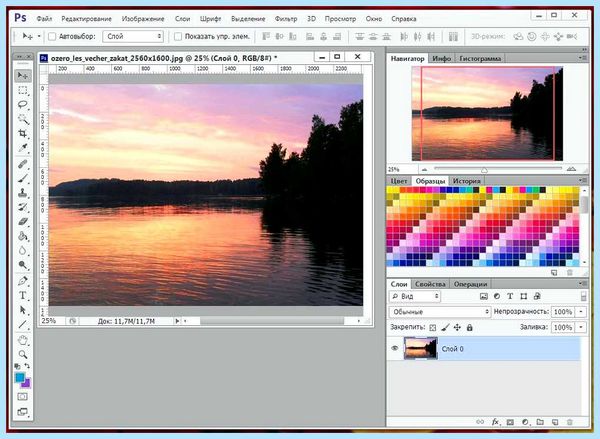This screenshot has width=600, height=439.
Task: Toggle text layer filter
Action: click(510, 296)
